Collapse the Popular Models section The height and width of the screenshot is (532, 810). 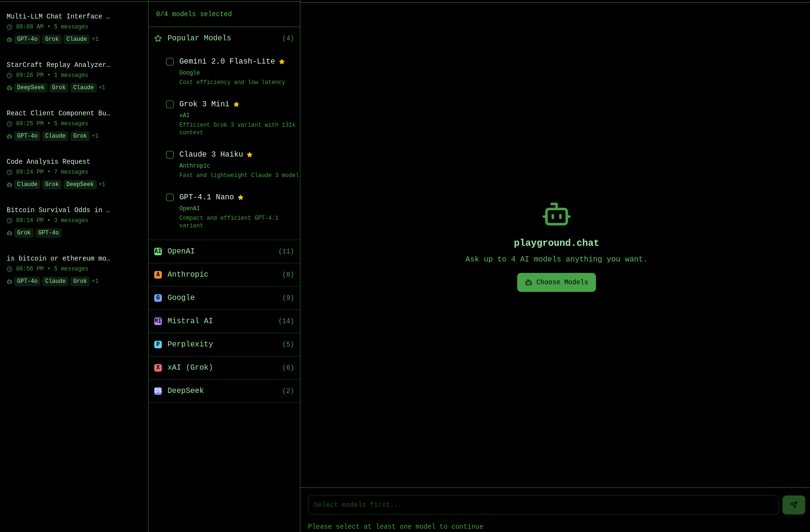224,38
